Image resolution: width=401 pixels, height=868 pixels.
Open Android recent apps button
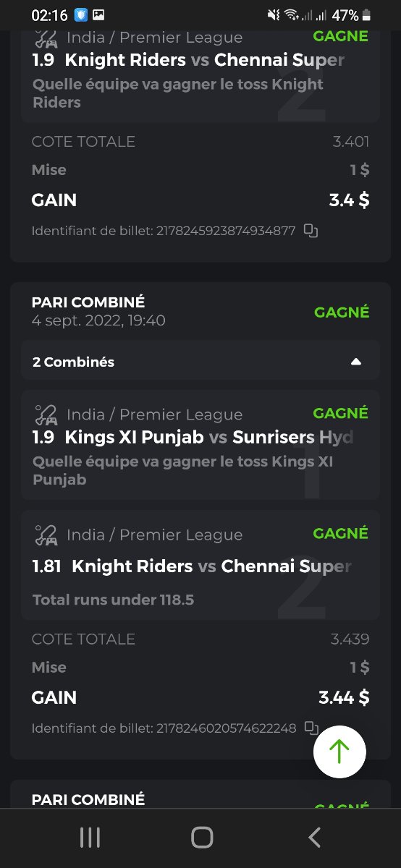[90, 838]
